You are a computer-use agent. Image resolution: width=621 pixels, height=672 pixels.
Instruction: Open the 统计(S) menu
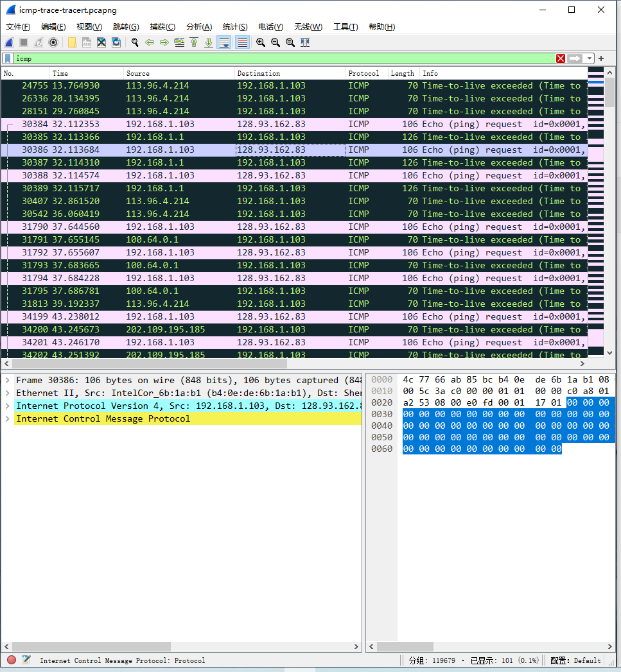pyautogui.click(x=234, y=26)
